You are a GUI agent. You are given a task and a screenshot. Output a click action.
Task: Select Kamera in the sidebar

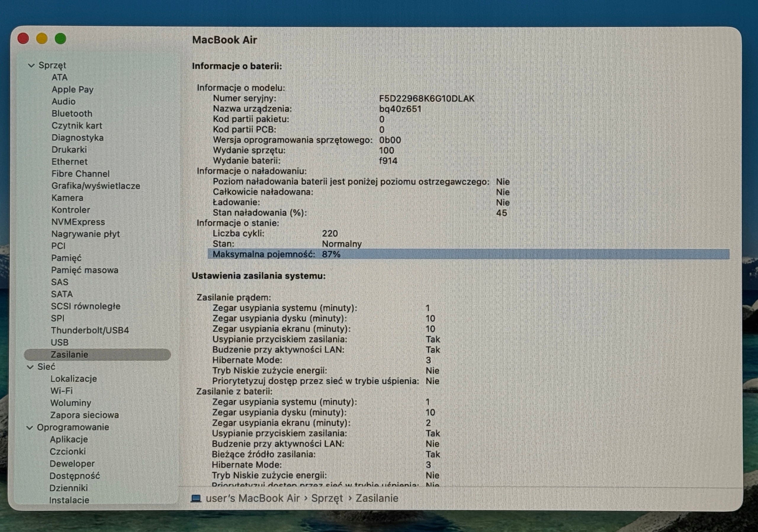coord(67,198)
